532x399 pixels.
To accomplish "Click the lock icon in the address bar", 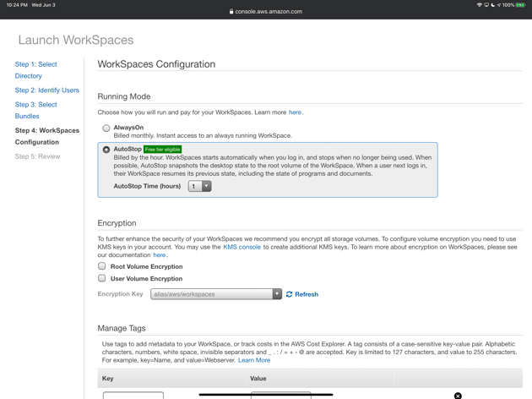I will pos(231,11).
